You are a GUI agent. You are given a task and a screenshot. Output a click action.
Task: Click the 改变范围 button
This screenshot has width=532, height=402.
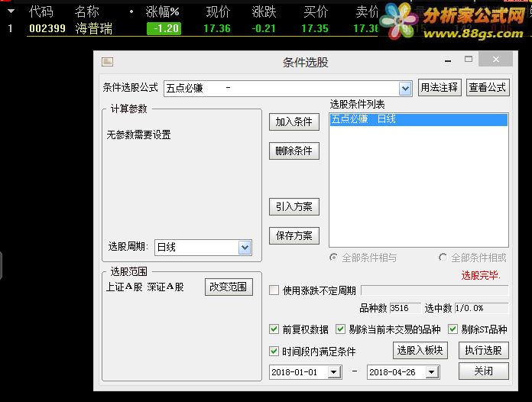click(x=229, y=287)
